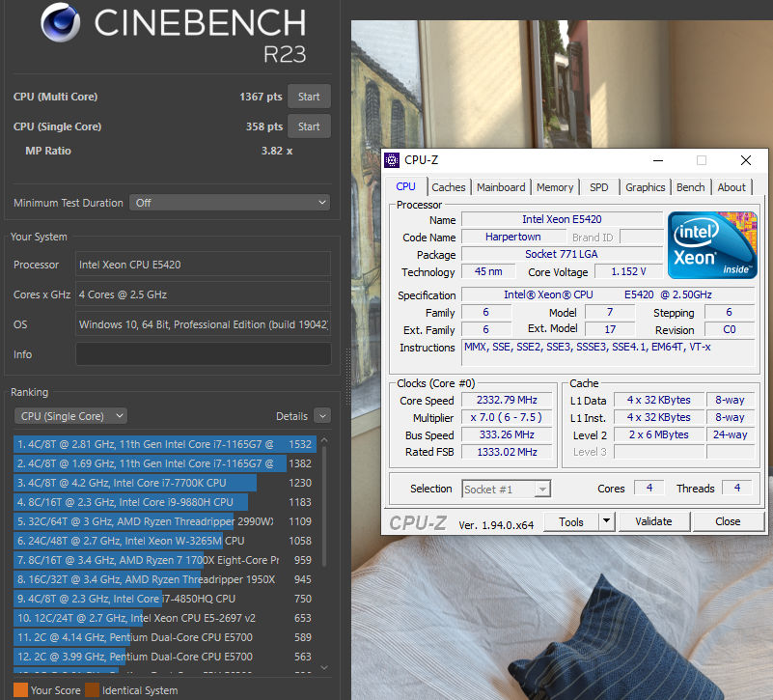Viewport: 773px width, 700px height.
Task: Open the About tab in CPU-Z
Action: [732, 187]
